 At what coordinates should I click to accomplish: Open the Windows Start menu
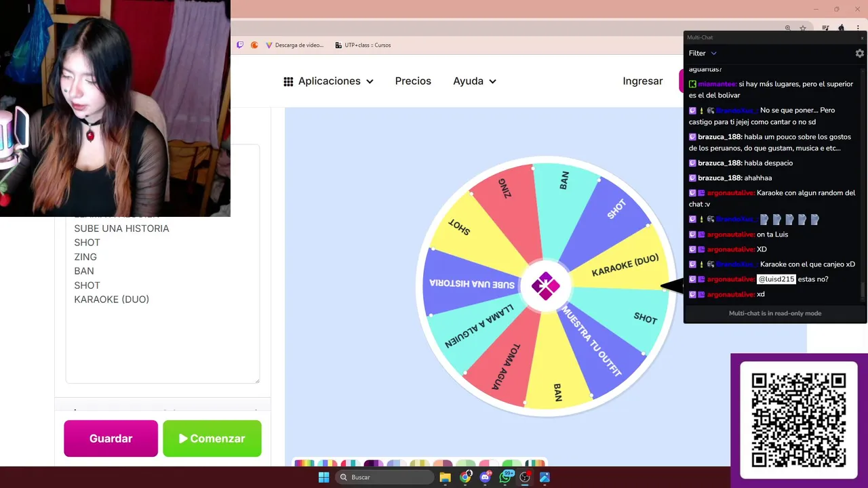tap(323, 477)
